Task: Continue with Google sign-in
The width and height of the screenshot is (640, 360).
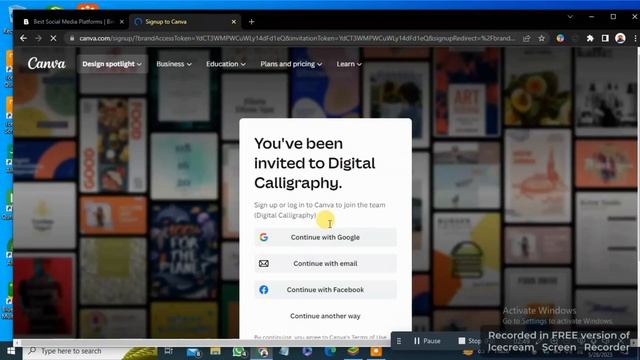Action: (x=325, y=237)
